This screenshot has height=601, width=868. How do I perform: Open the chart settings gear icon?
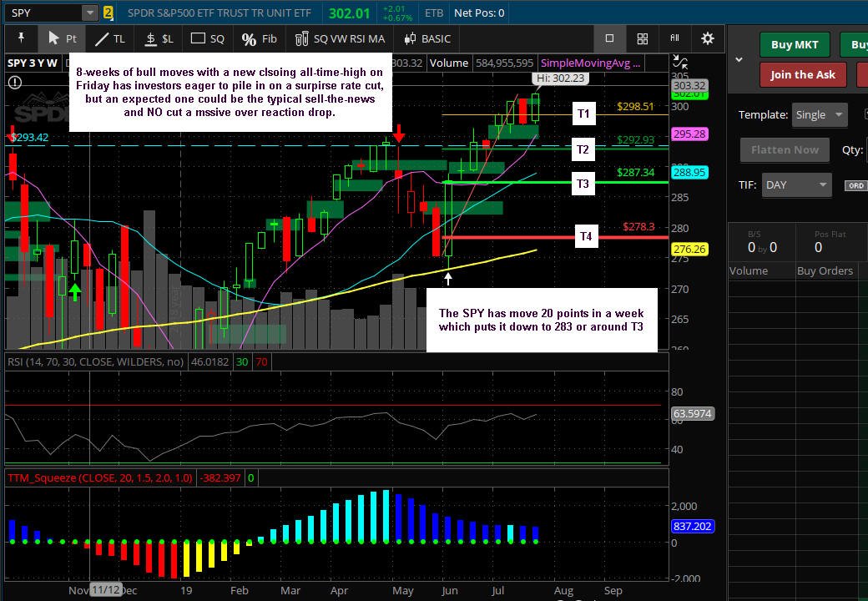708,38
